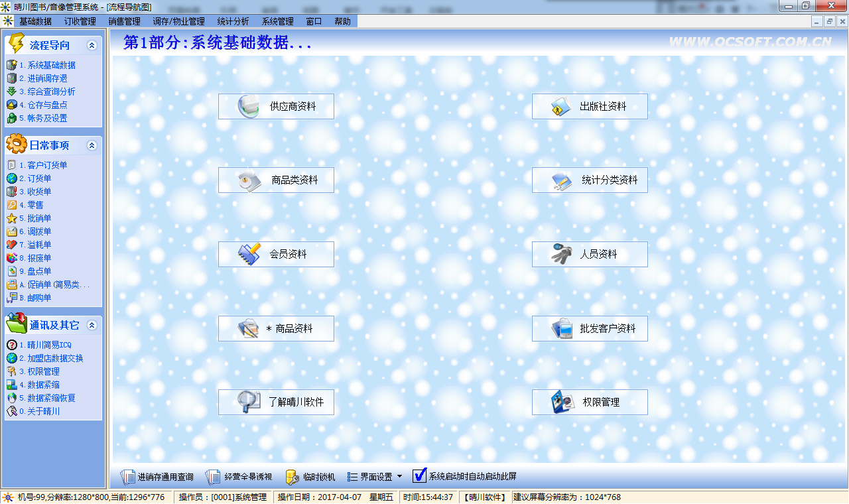
Task: Open 3. 收货单 icon
Action: 11,192
